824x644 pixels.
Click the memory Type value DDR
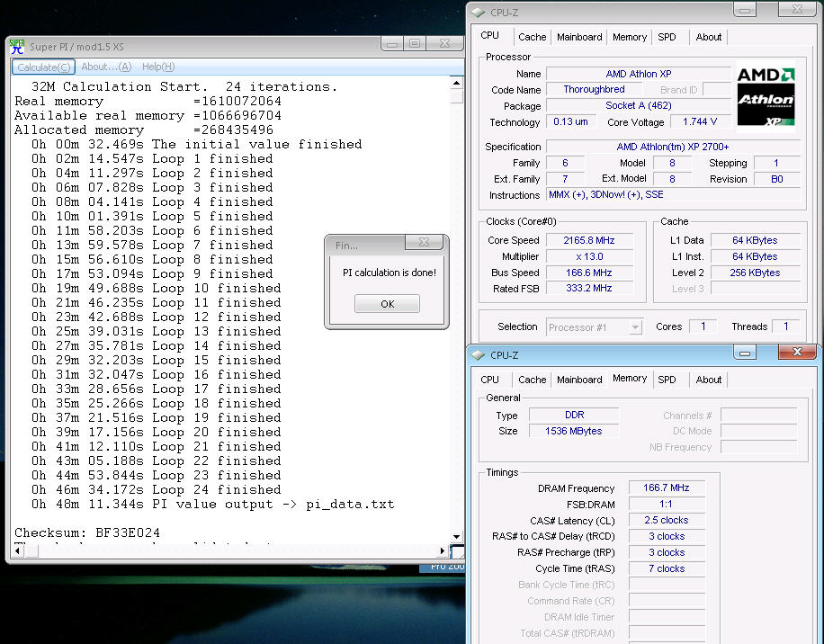pos(575,415)
